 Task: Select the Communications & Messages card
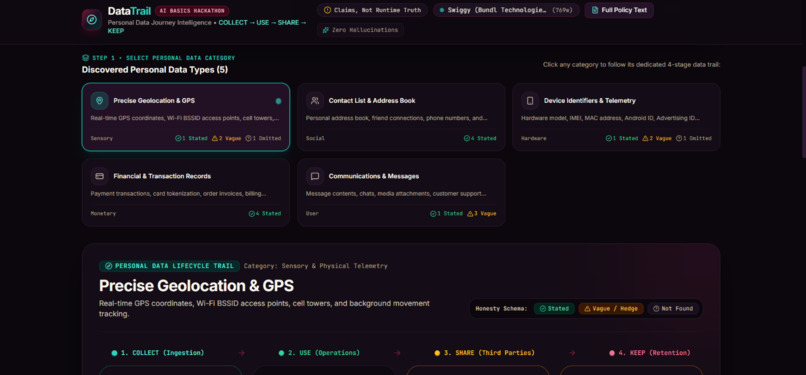click(x=401, y=192)
